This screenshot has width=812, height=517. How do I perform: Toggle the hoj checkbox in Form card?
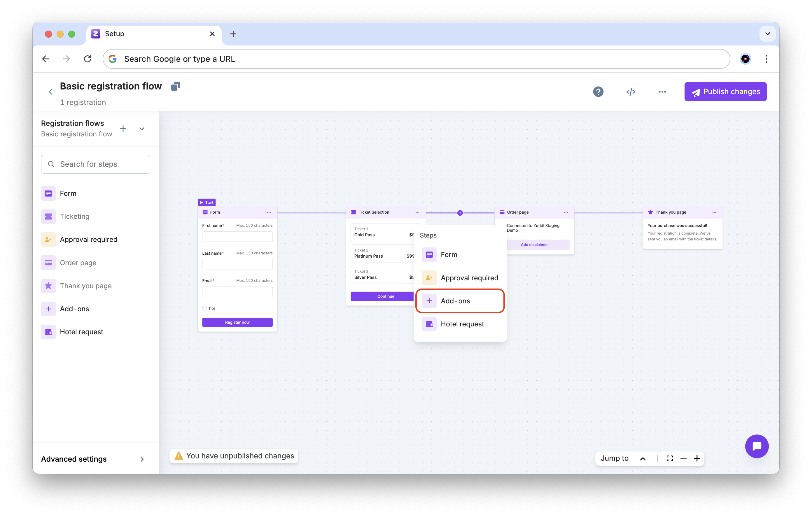click(205, 308)
